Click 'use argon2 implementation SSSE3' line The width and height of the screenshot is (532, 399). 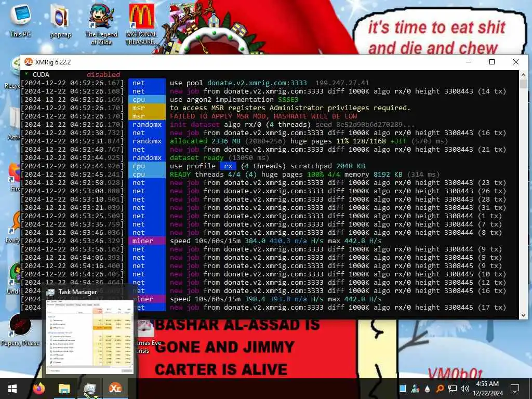click(234, 99)
